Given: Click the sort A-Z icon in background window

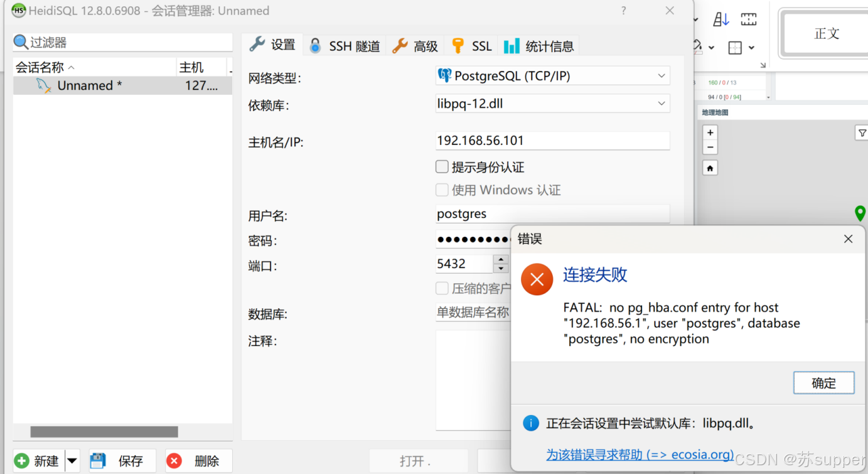Looking at the screenshot, I should [721, 19].
